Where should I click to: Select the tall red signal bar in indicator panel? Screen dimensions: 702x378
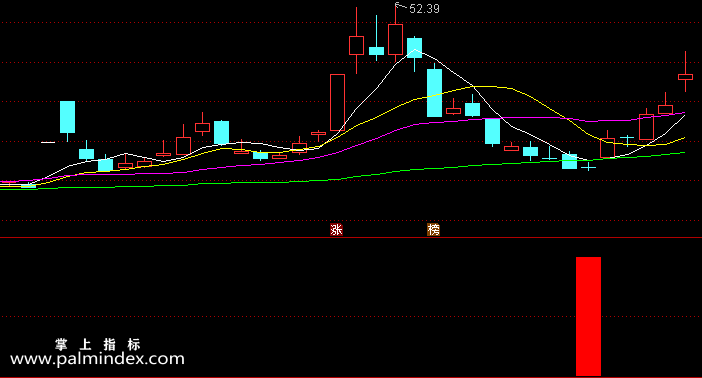[x=588, y=316]
